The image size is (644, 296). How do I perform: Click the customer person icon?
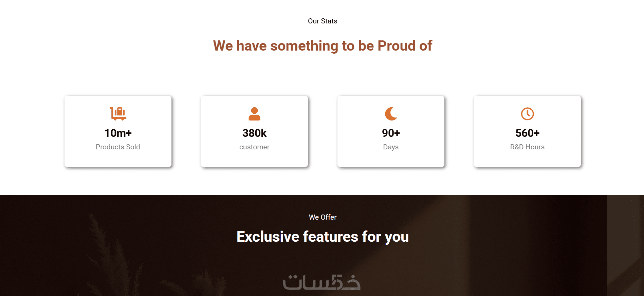[254, 114]
